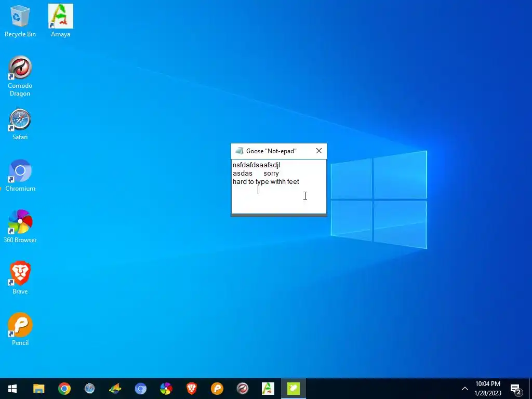Launch Pencil from the taskbar

(217, 389)
